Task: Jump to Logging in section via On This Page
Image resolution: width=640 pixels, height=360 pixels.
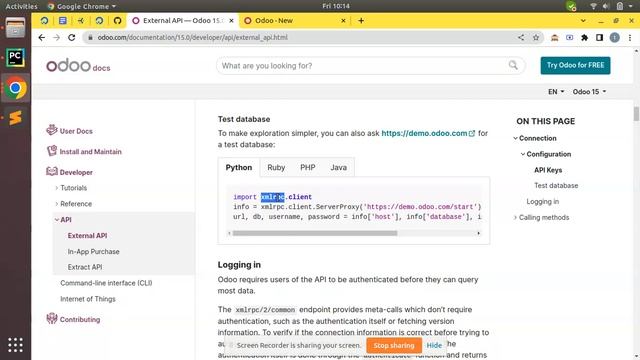Action: [x=542, y=201]
